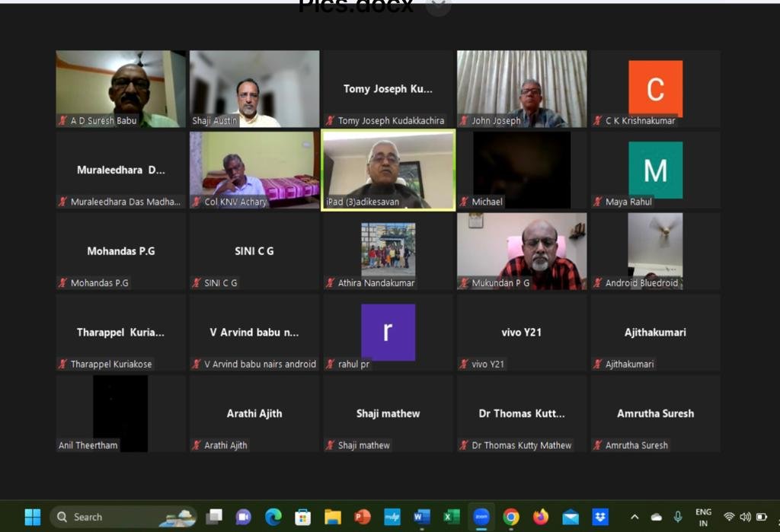Expand hidden system tray icons
This screenshot has height=532, width=780.
click(635, 517)
